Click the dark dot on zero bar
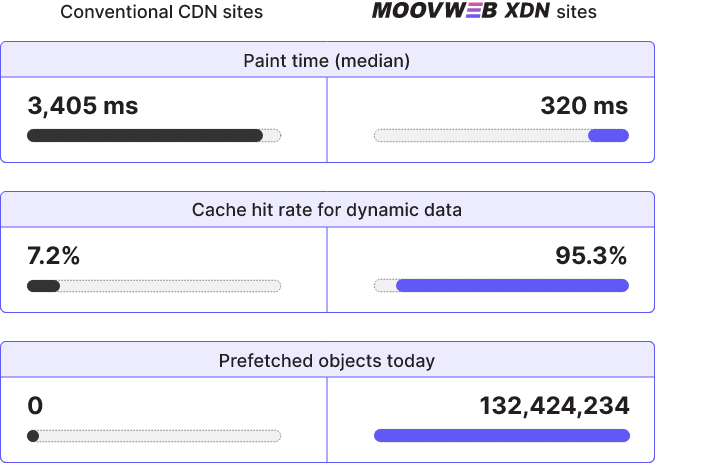 (x=33, y=436)
